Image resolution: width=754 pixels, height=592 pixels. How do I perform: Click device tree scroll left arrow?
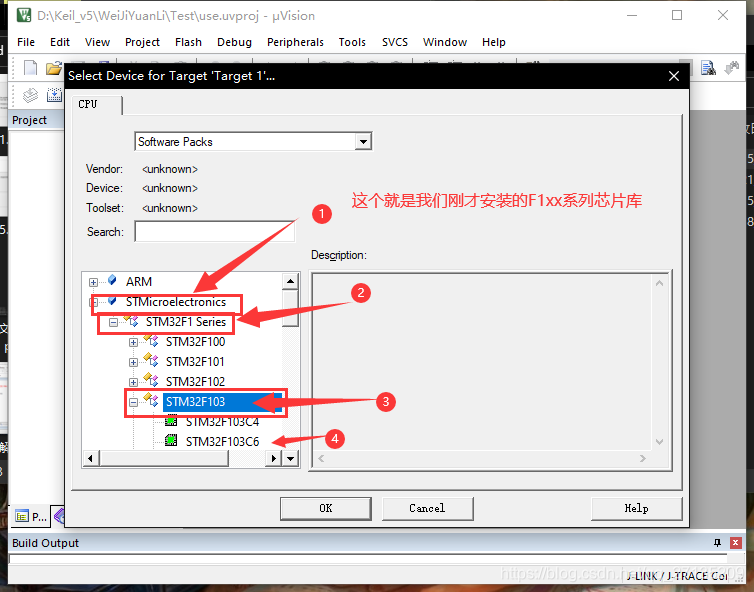pyautogui.click(x=90, y=458)
